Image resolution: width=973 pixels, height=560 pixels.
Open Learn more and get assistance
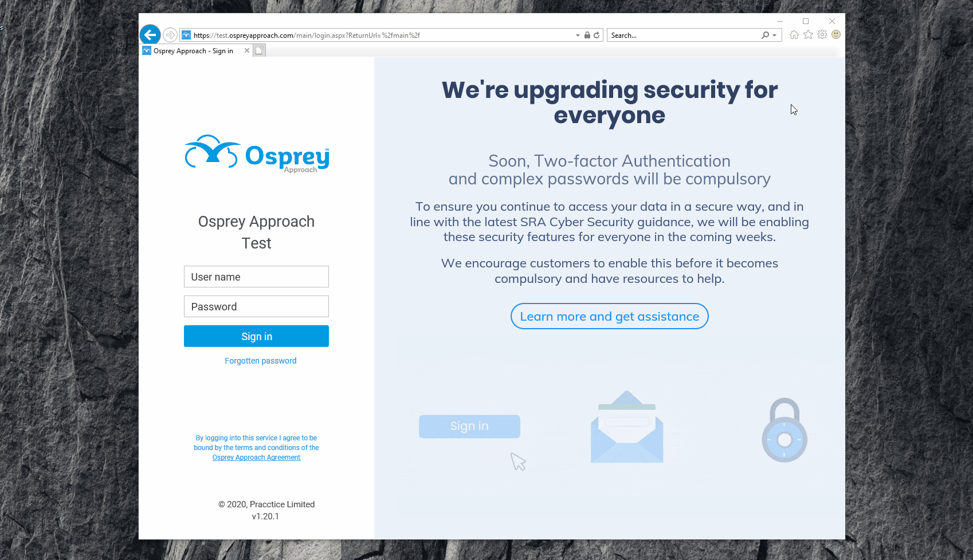(610, 316)
